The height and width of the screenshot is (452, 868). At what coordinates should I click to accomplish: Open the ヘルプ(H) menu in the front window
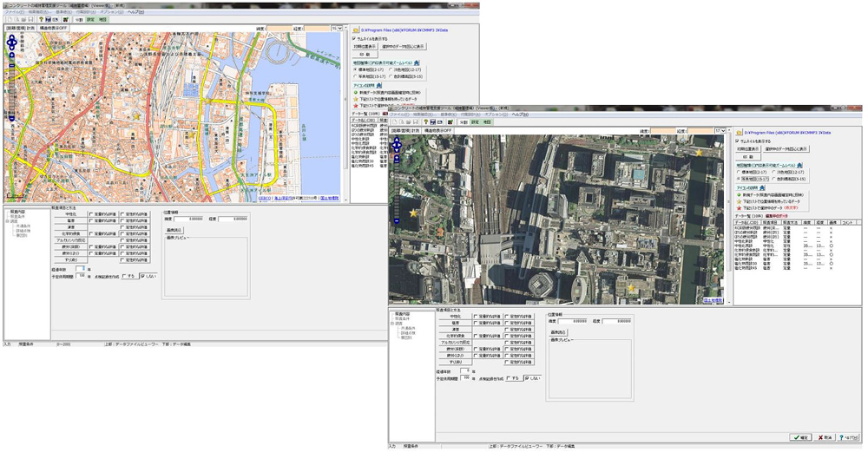[520, 115]
